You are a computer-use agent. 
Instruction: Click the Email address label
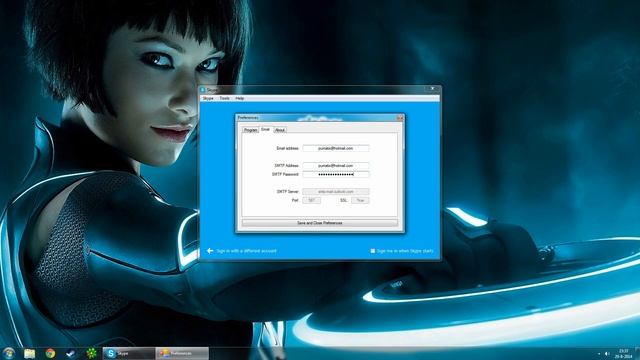(x=288, y=148)
